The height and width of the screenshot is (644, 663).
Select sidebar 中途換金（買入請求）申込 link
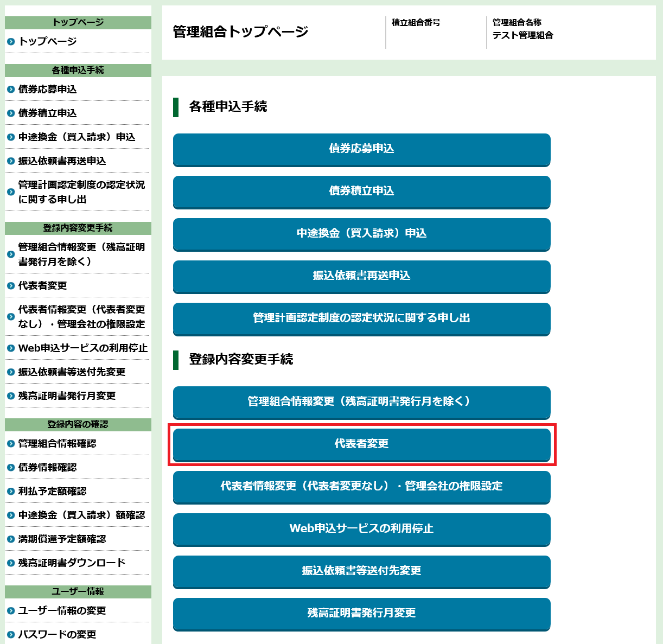(x=76, y=137)
